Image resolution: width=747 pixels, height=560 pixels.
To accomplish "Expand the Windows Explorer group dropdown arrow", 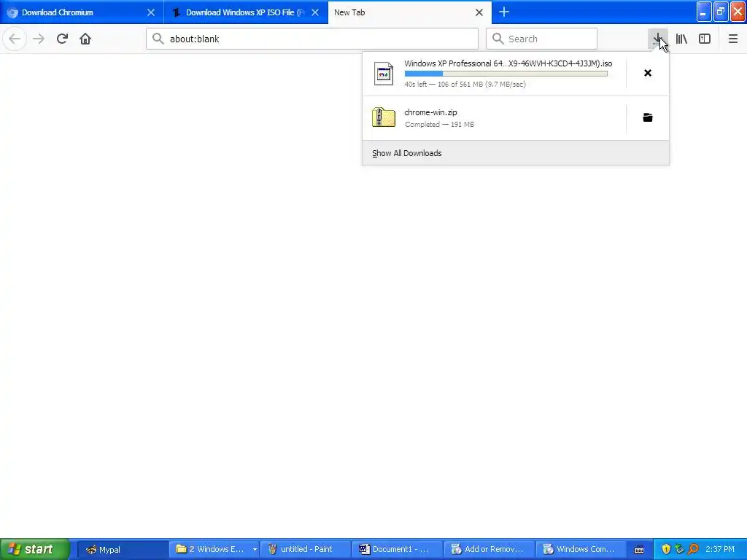I will [255, 550].
